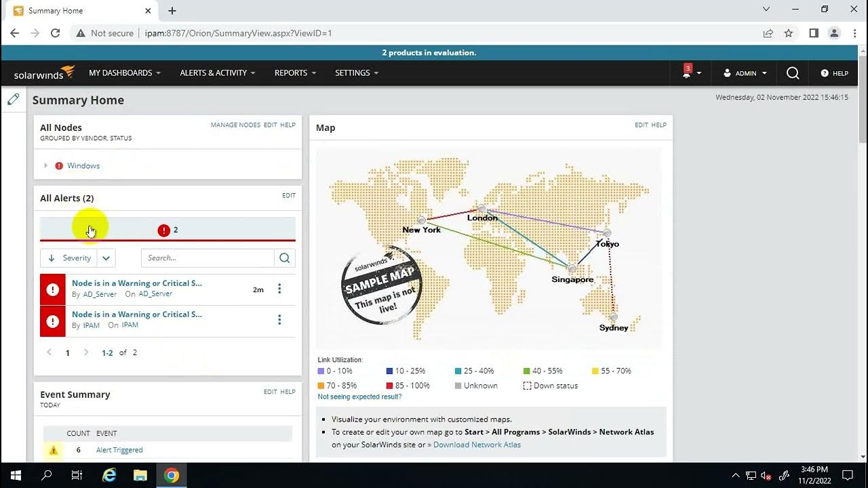
Task: Click the critical icon of the IPAM alert
Action: pos(53,321)
